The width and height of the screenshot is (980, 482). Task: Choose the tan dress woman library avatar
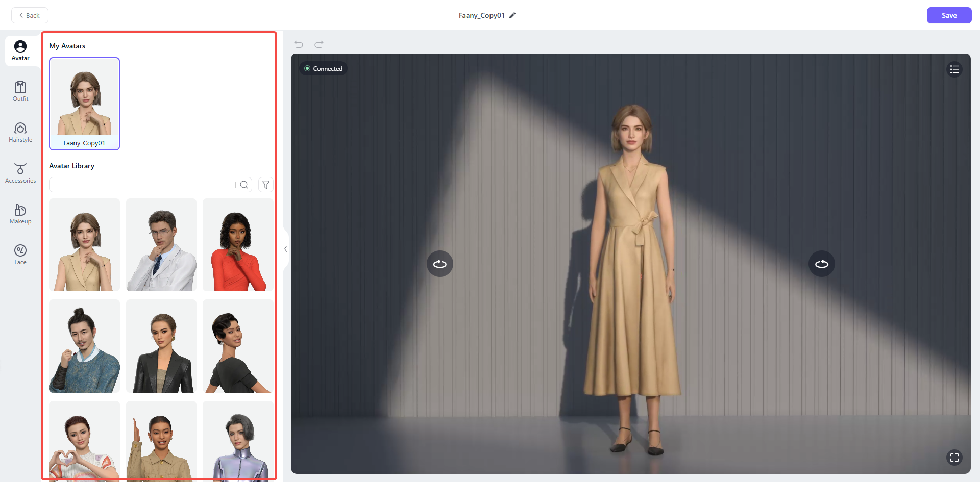click(x=84, y=245)
